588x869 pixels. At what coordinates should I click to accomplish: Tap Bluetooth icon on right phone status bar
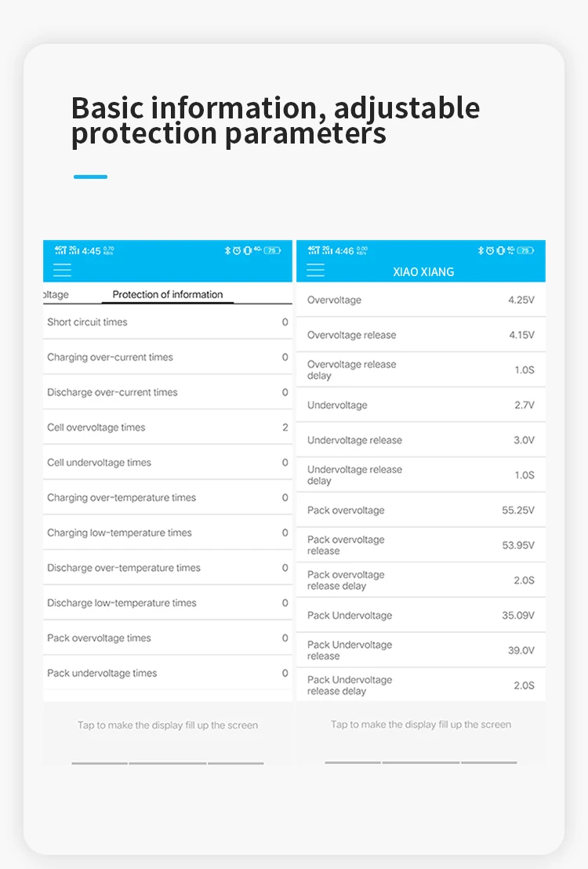481,250
